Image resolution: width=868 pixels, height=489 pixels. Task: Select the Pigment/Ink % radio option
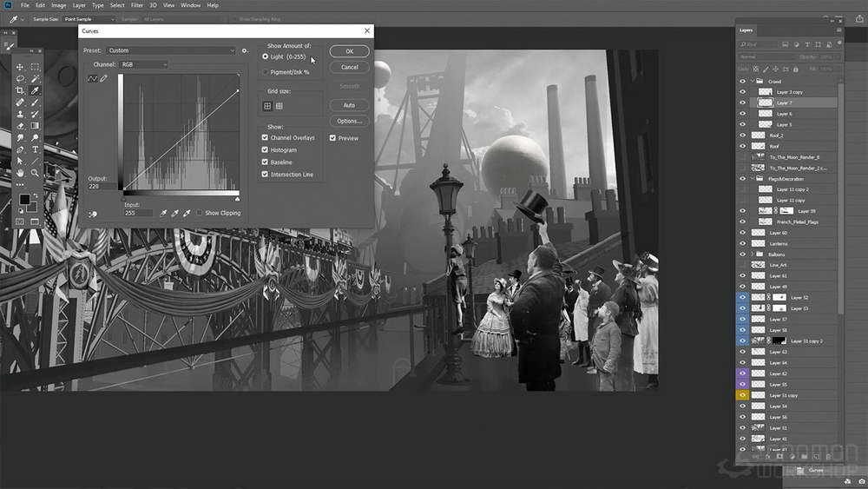265,72
